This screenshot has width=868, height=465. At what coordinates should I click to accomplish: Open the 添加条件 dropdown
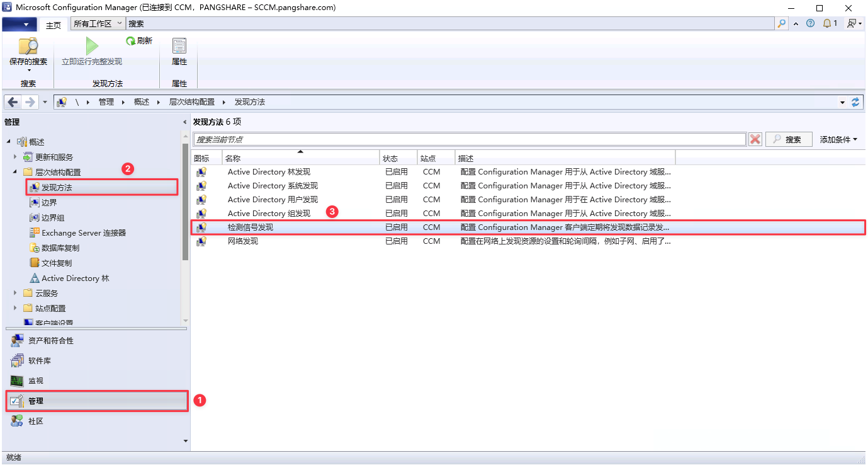tap(838, 140)
